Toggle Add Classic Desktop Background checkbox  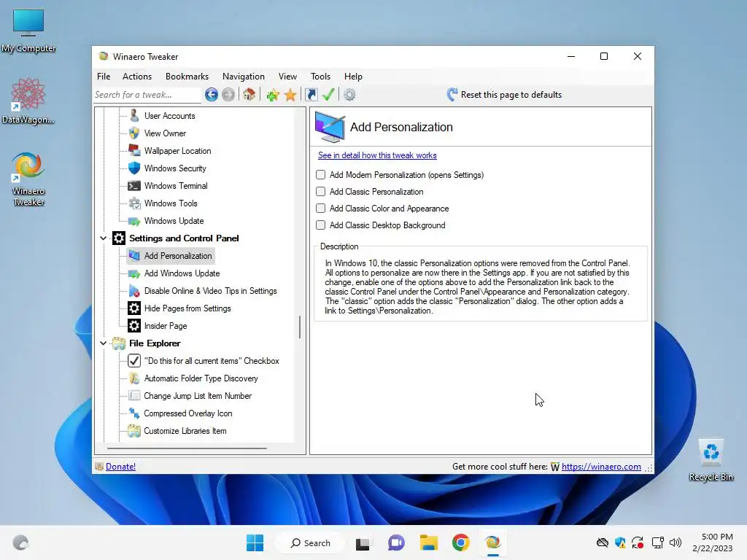(321, 225)
